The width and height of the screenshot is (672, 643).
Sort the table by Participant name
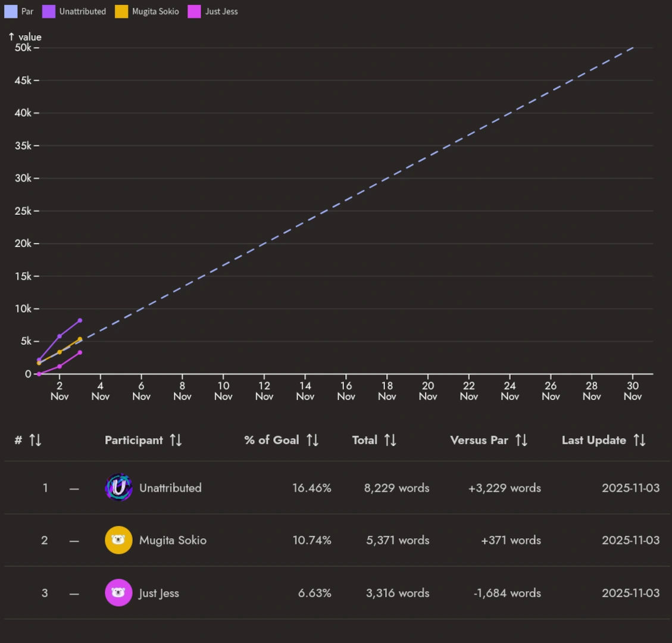pyautogui.click(x=175, y=440)
